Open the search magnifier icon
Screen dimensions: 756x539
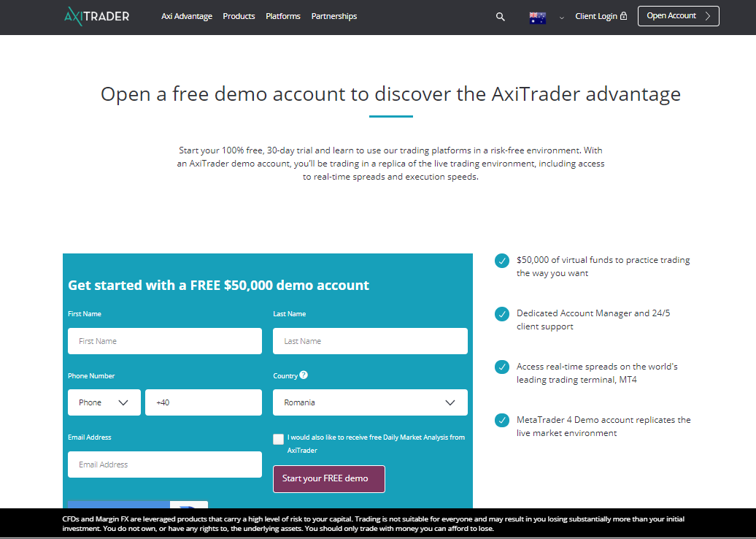[501, 17]
